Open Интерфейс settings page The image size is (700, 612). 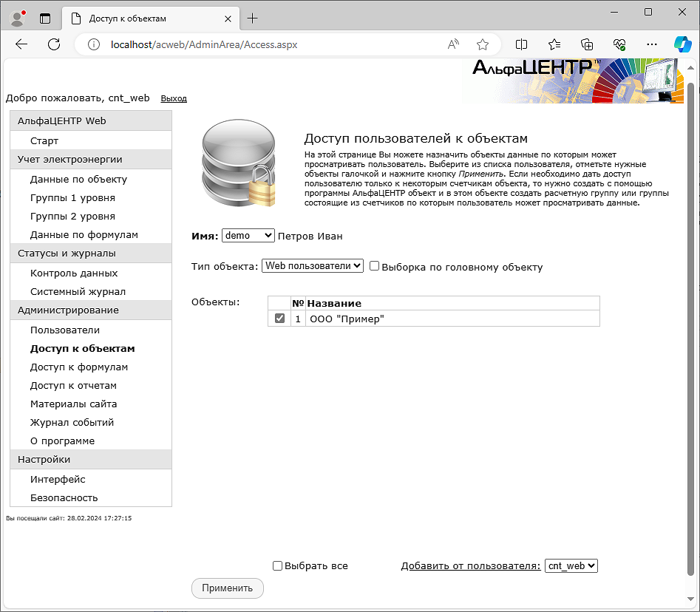click(x=58, y=479)
